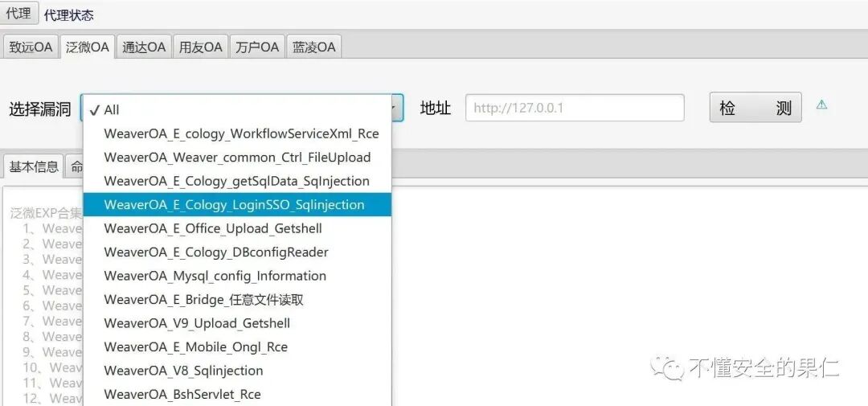Choose WeaverOA_Mysql_config_Information
The width and height of the screenshot is (868, 406).
[x=237, y=276]
